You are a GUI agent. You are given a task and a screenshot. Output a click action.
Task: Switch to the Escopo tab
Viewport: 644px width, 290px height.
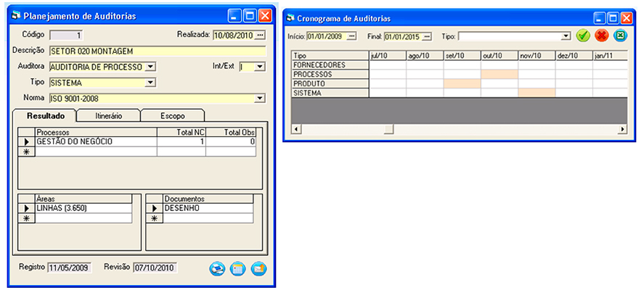[173, 116]
